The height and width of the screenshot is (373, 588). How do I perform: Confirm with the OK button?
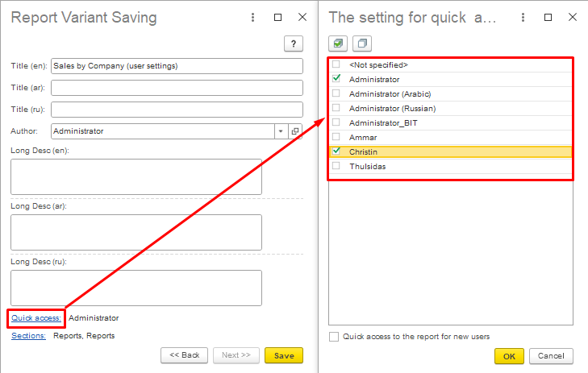point(509,355)
